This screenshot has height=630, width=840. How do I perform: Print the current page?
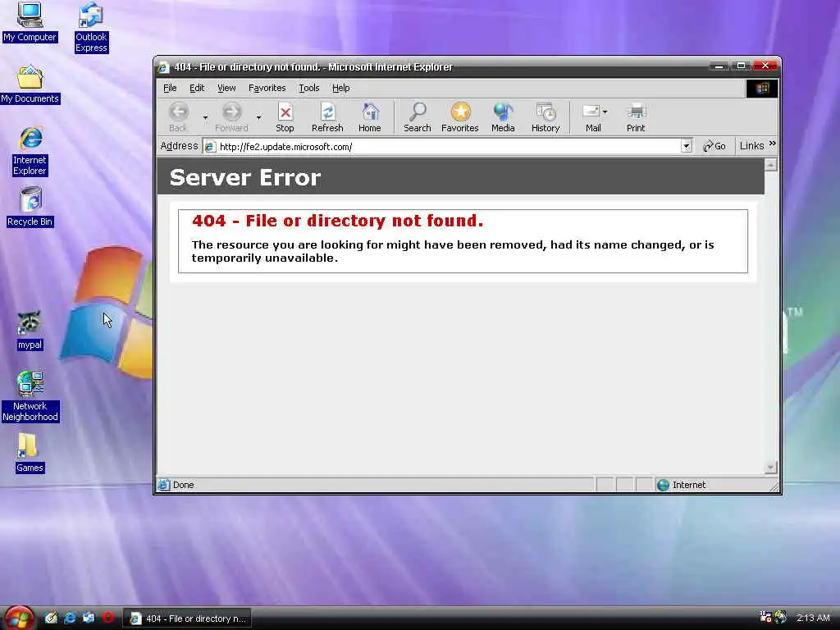coord(636,117)
